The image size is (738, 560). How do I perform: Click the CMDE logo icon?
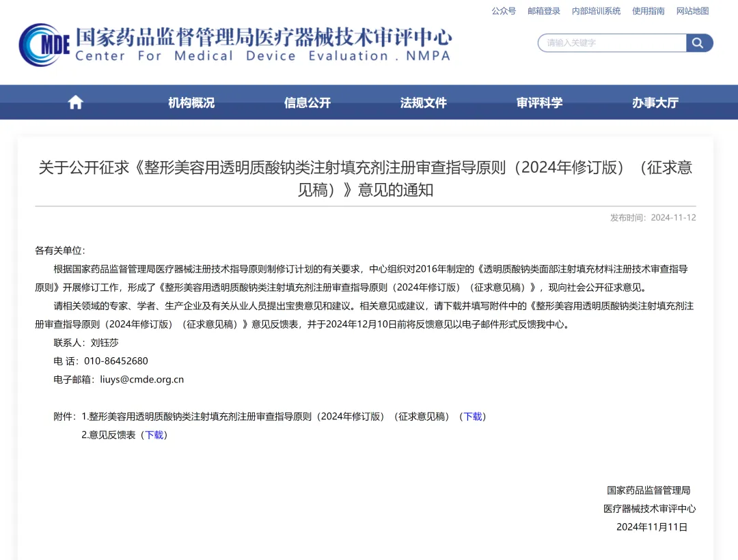[x=43, y=42]
